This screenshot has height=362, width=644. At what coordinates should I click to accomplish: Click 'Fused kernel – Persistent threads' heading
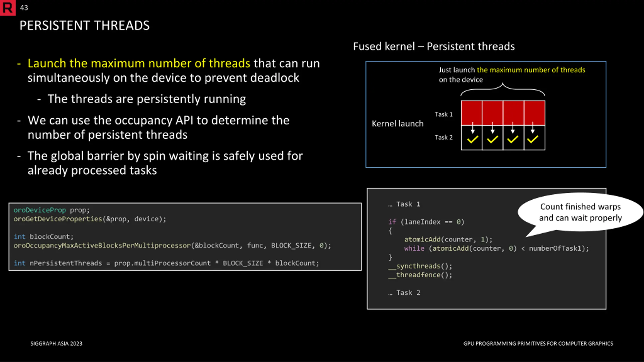point(434,47)
